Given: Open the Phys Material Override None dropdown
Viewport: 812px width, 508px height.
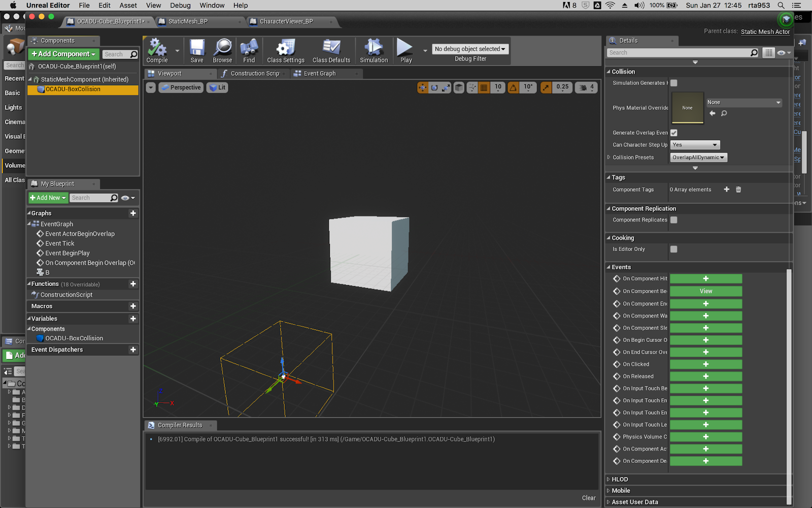Looking at the screenshot, I should 743,102.
